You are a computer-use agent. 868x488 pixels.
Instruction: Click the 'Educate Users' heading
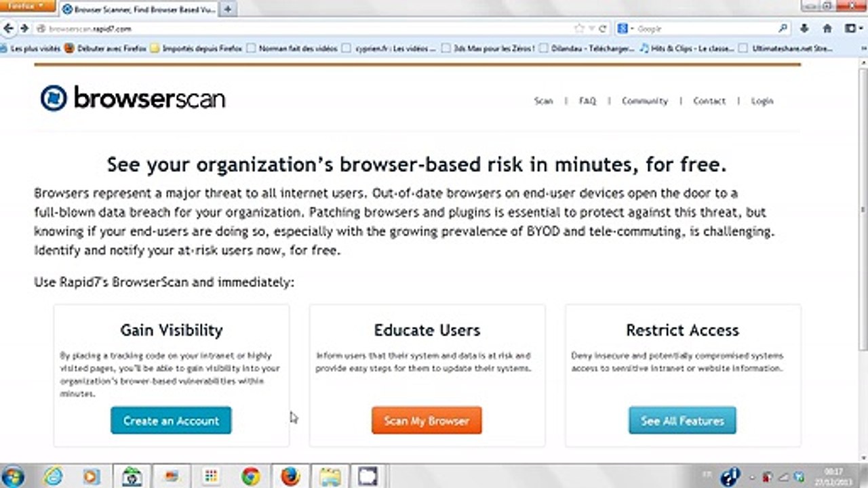[x=427, y=330]
